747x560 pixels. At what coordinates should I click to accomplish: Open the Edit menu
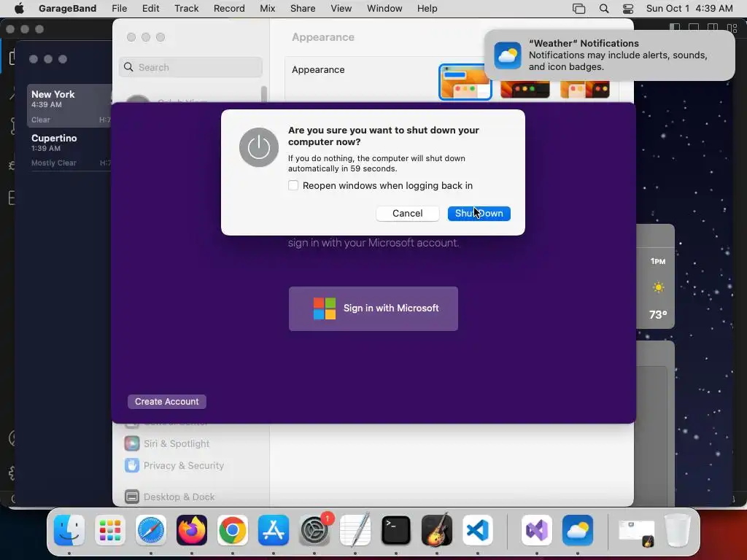[x=150, y=8]
